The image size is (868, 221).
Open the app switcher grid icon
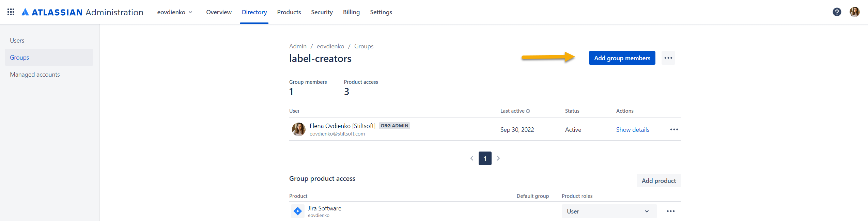pos(11,12)
